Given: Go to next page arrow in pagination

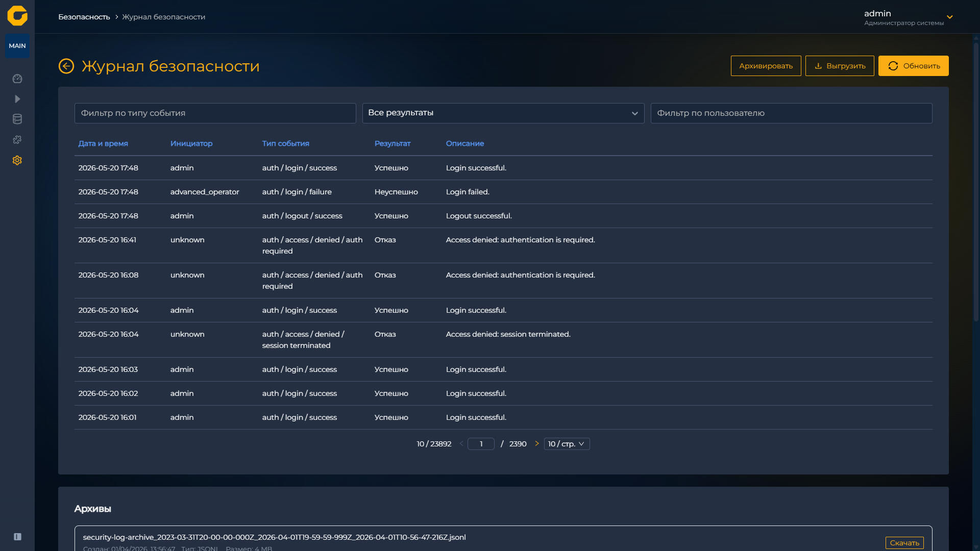Looking at the screenshot, I should point(536,444).
